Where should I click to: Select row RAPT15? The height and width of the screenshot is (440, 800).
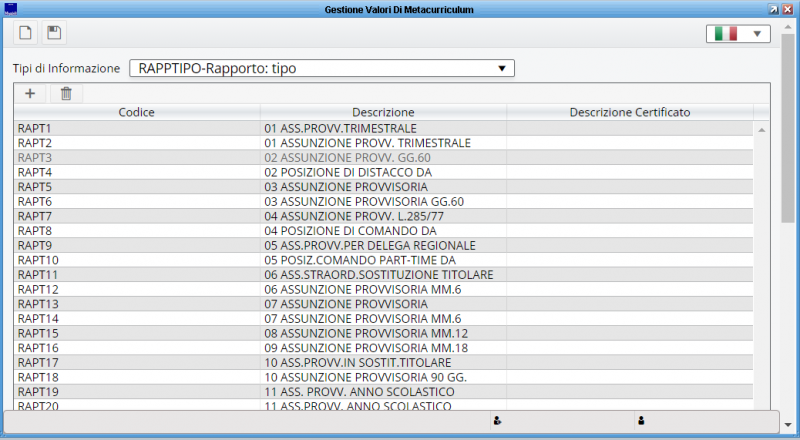coord(384,333)
